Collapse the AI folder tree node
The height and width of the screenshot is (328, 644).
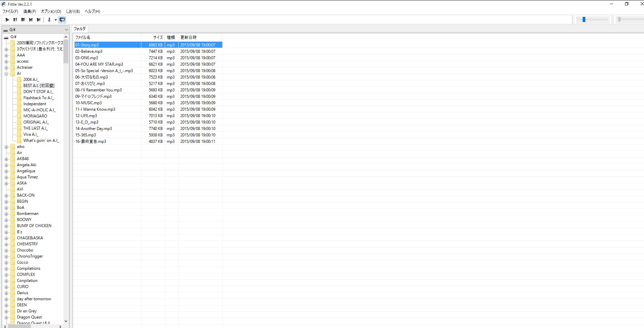[6, 73]
